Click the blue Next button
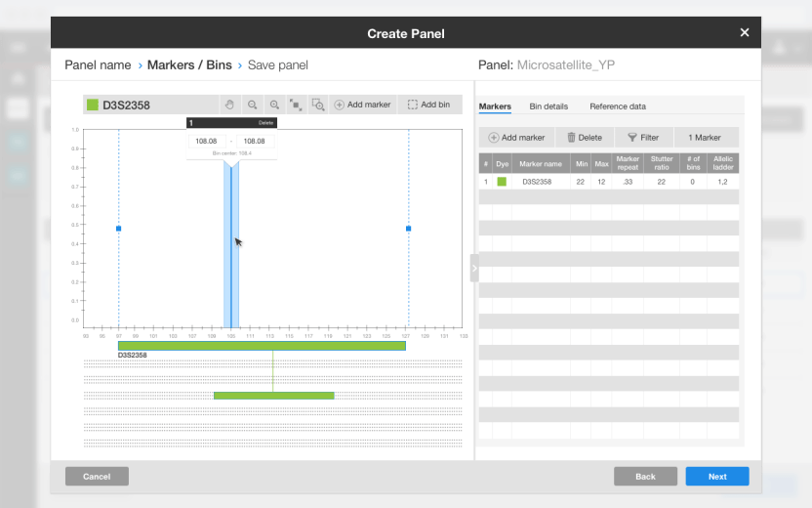812x508 pixels. coord(717,477)
